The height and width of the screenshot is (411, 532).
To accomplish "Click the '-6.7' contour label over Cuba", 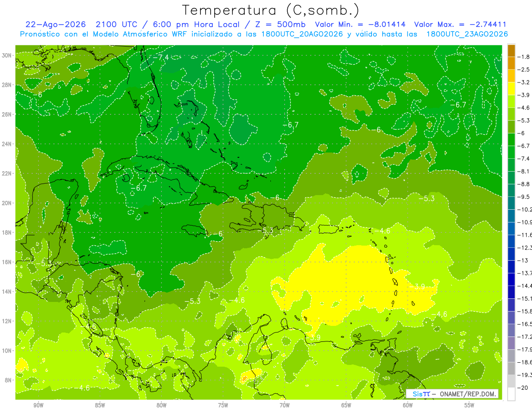I will tap(138, 188).
